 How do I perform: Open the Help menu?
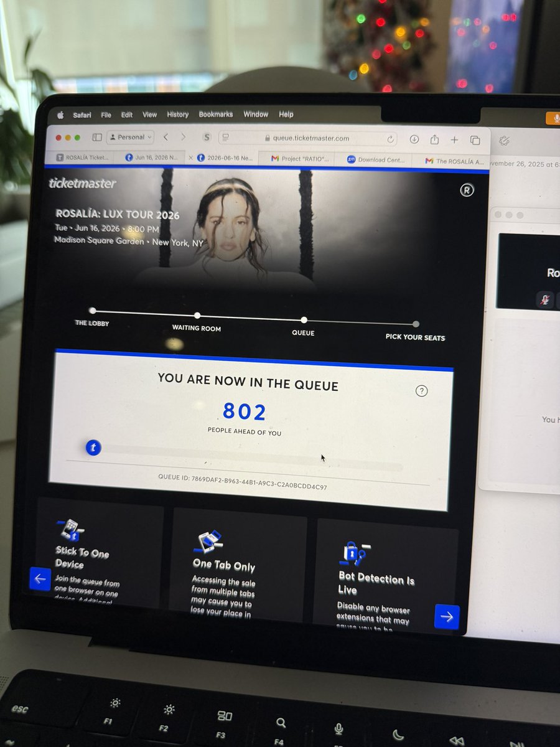point(286,115)
